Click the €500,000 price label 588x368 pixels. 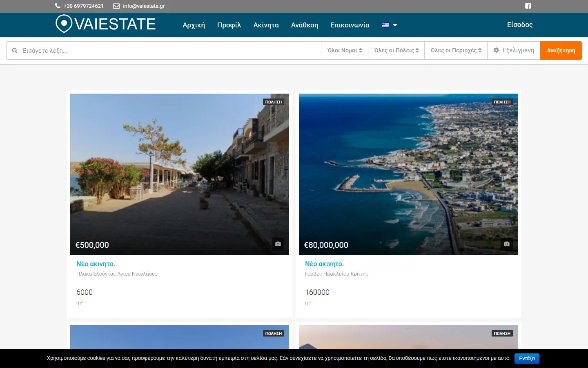pos(92,245)
